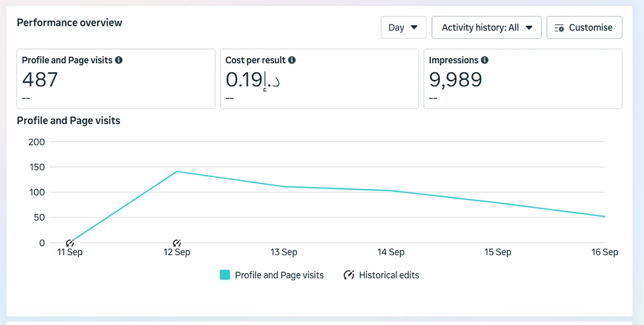Image resolution: width=644 pixels, height=325 pixels.
Task: Toggle Profile and Page visits legend label
Action: (279, 275)
